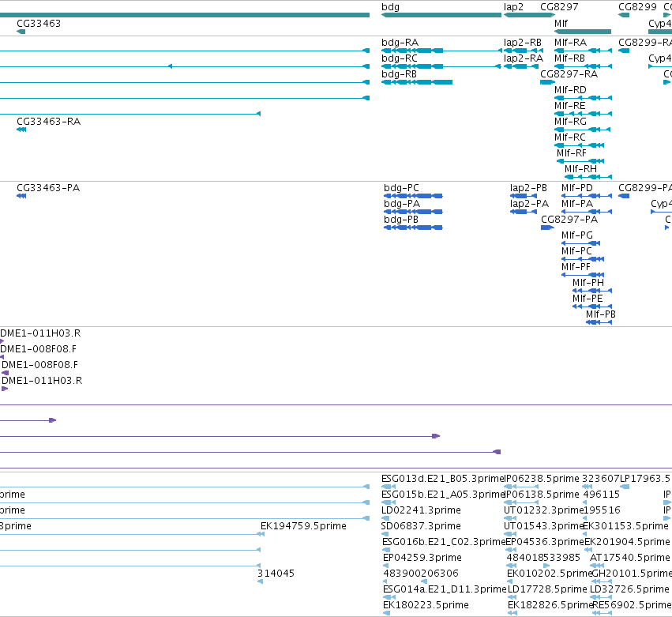Click the lap2-PA protein label

529,204
